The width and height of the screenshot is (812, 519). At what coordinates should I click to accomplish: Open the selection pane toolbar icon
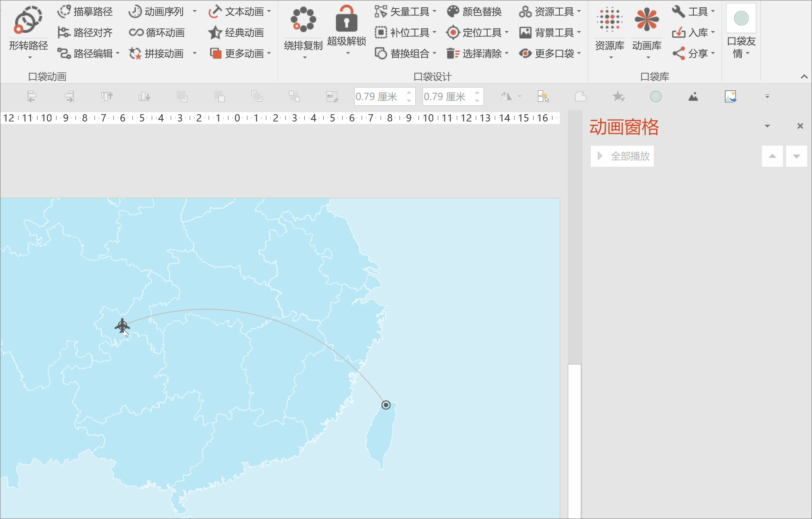543,96
